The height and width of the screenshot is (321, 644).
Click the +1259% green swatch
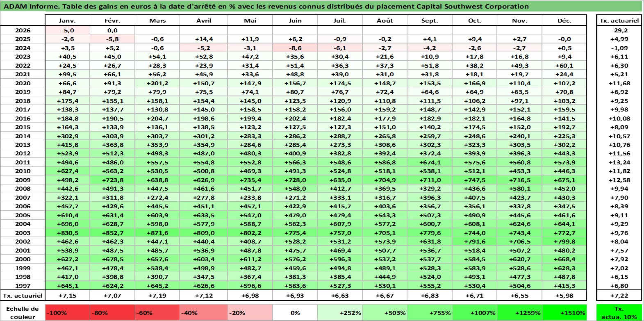coord(519,312)
